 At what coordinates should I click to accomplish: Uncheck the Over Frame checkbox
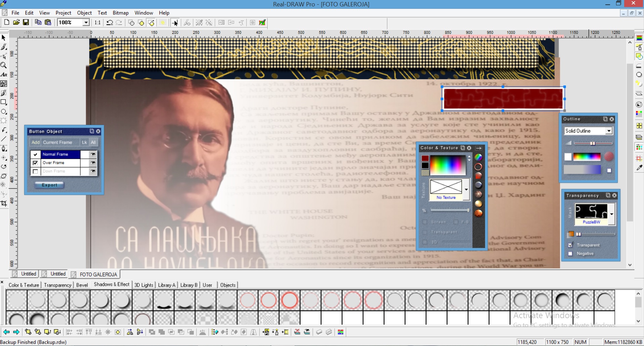35,163
